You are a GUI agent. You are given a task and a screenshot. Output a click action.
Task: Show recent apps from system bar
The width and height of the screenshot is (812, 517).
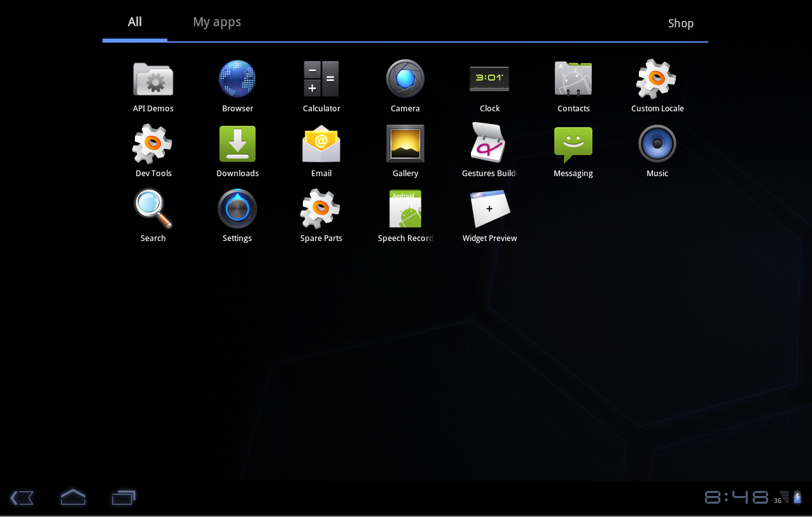pos(124,497)
